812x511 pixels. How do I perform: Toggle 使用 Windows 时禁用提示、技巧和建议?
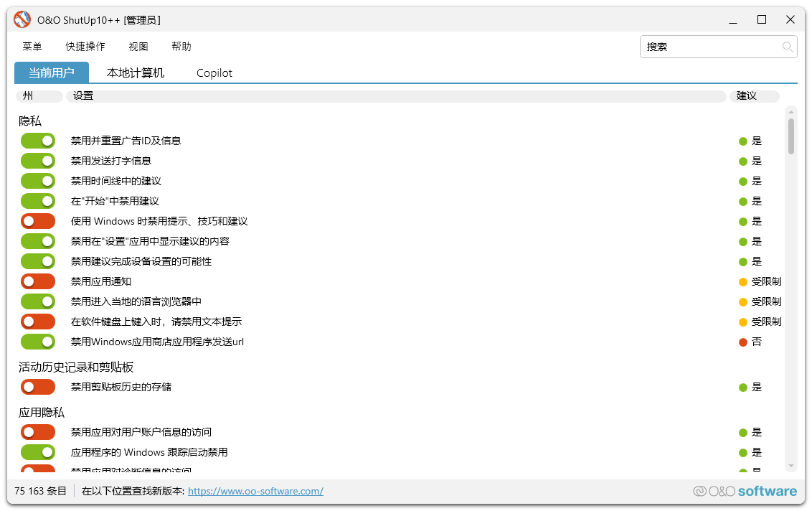(37, 220)
